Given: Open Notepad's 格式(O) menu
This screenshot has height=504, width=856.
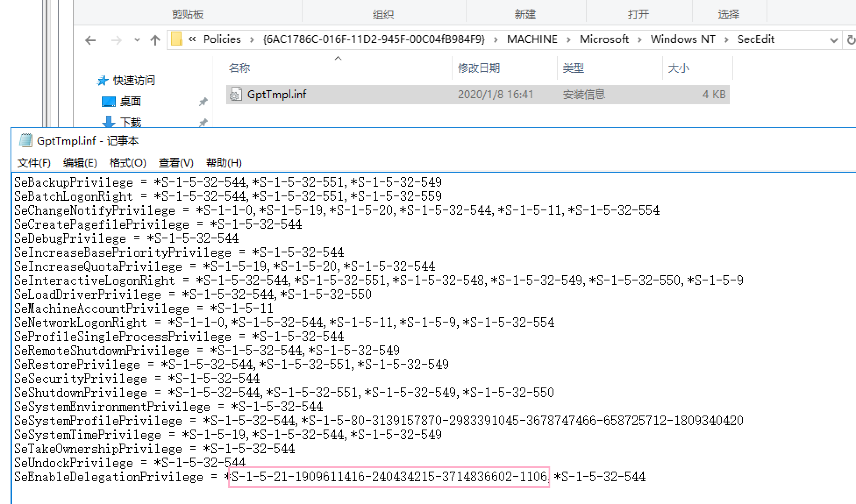Looking at the screenshot, I should coord(128,163).
